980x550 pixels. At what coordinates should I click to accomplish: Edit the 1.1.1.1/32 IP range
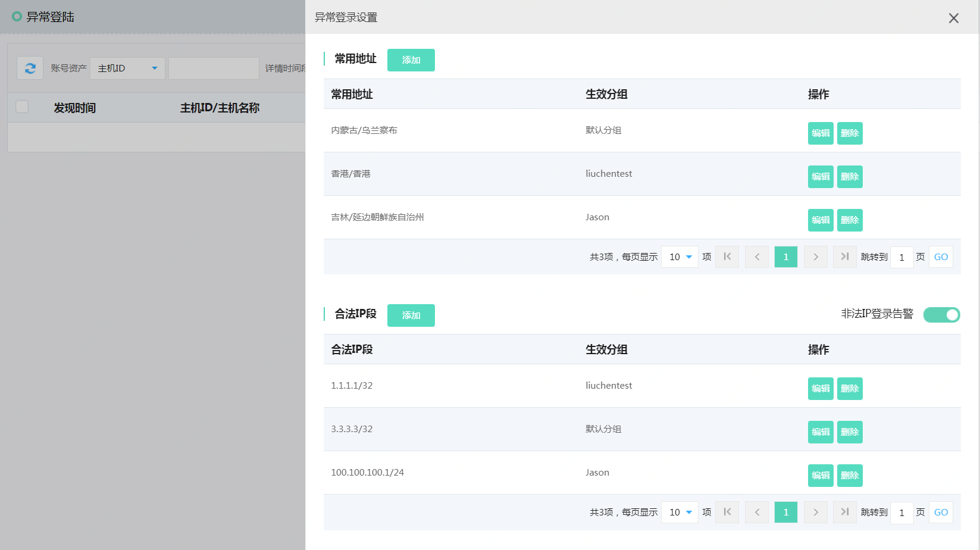point(821,389)
